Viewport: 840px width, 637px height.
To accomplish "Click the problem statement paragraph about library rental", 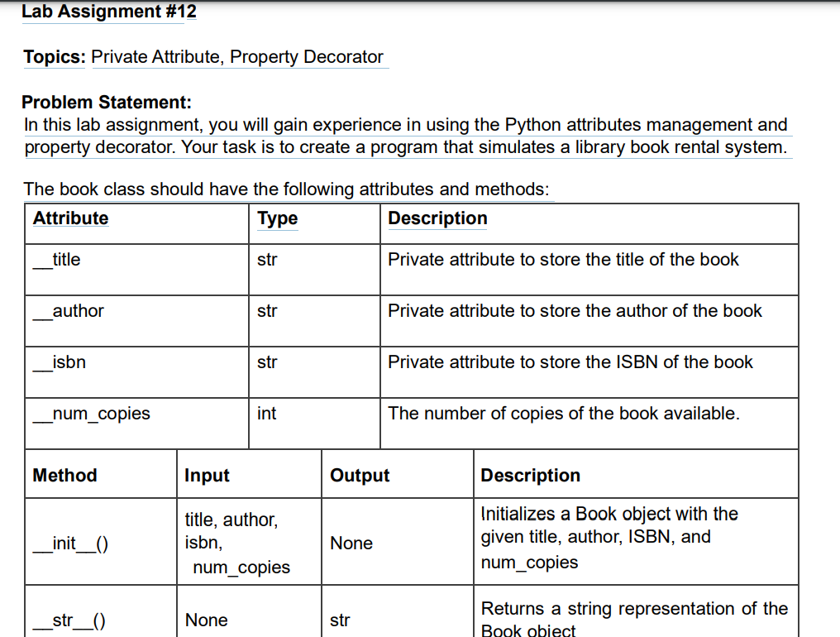I will tap(405, 136).
